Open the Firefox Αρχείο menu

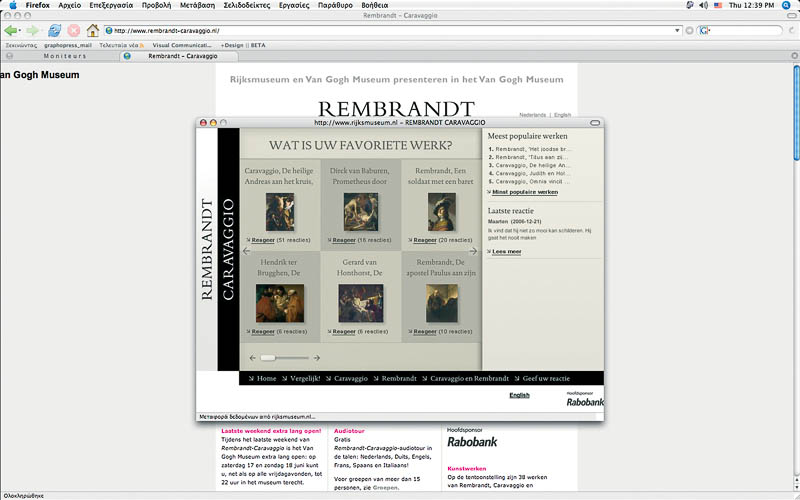click(69, 5)
